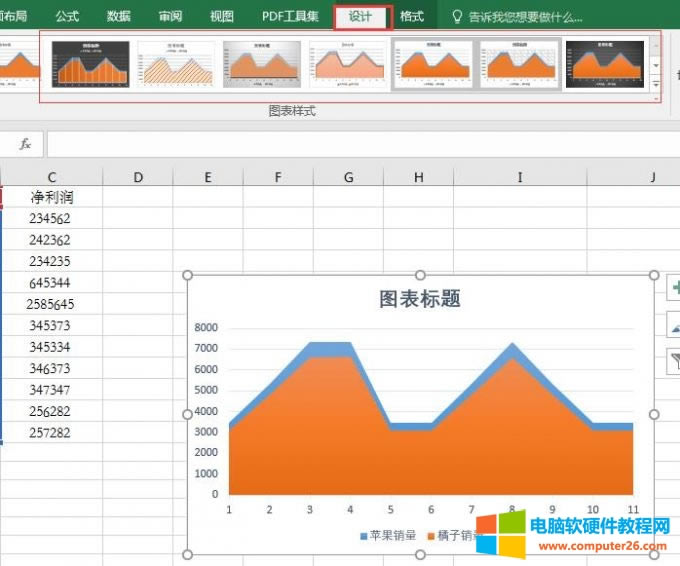Click the Chart Elements plus button

click(x=671, y=289)
